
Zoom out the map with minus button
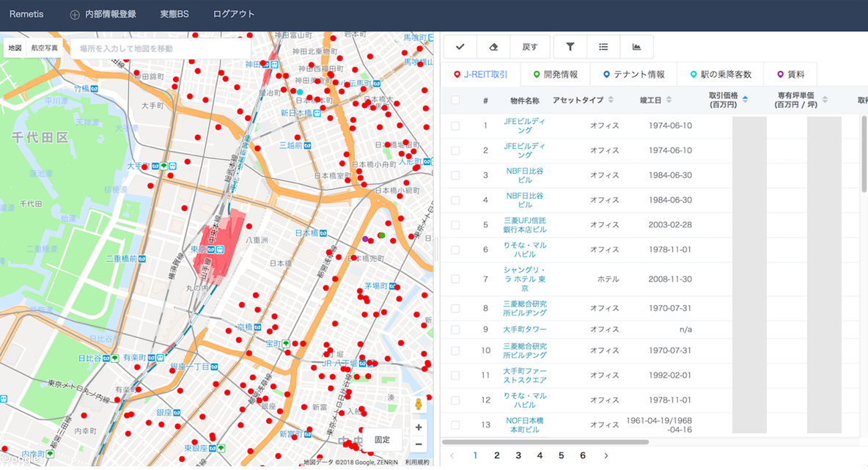pos(419,444)
